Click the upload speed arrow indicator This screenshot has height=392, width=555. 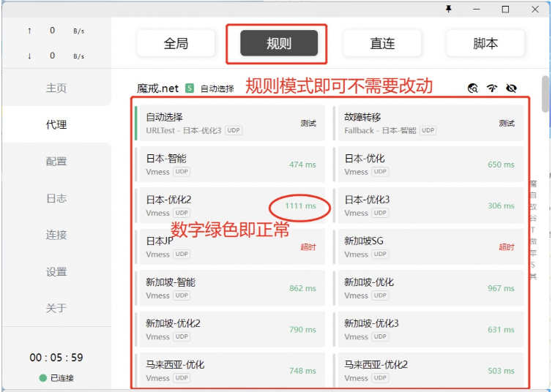click(29, 31)
